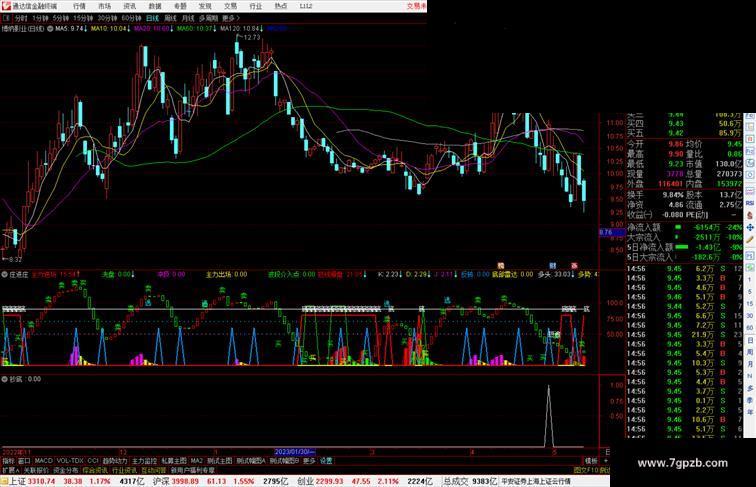Open the 模板 button at bottom right

point(591,461)
